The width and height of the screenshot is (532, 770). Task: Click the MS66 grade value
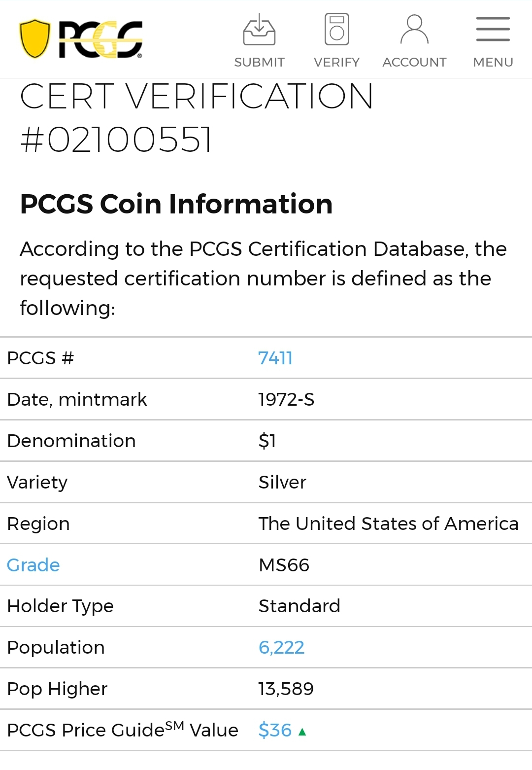tap(284, 565)
